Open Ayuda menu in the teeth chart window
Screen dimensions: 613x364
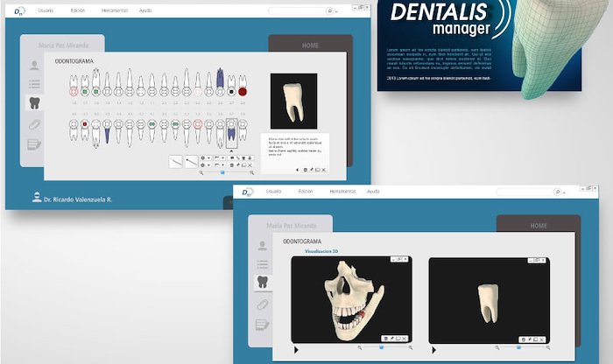coord(145,10)
